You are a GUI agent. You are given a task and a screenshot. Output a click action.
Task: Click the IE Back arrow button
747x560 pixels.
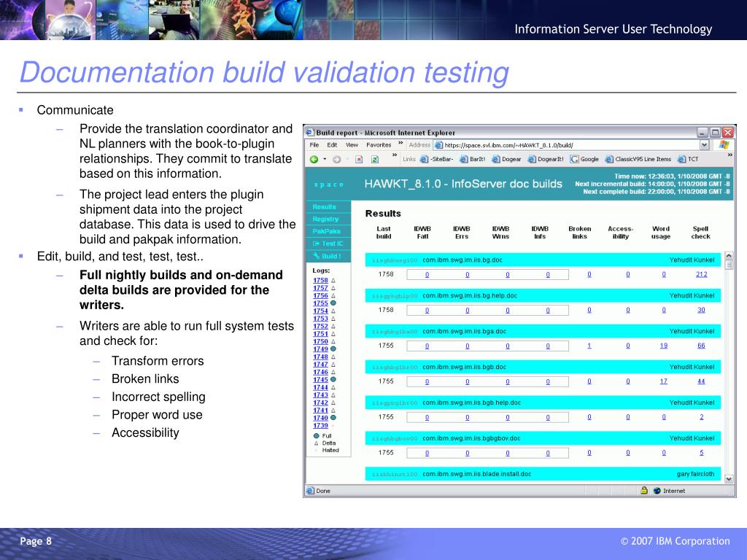[314, 159]
